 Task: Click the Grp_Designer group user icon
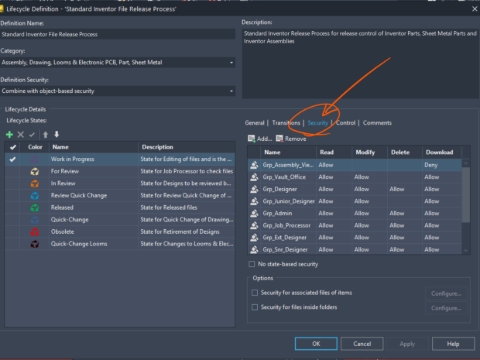coord(254,189)
